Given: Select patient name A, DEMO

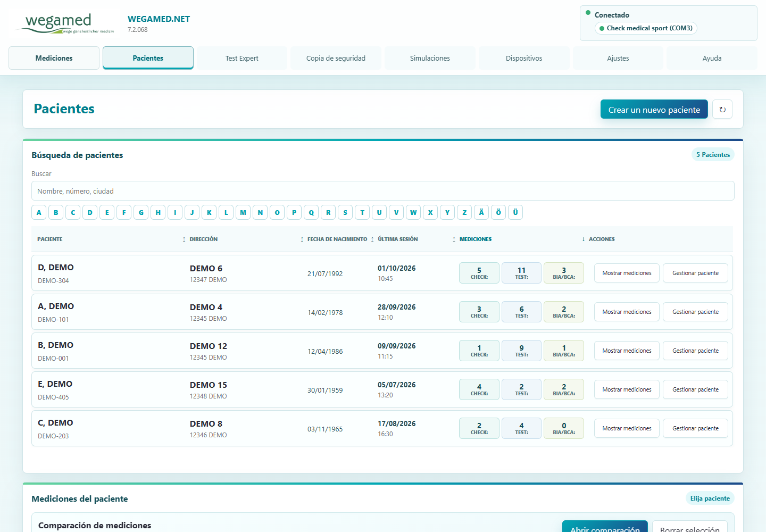Looking at the screenshot, I should [x=56, y=306].
